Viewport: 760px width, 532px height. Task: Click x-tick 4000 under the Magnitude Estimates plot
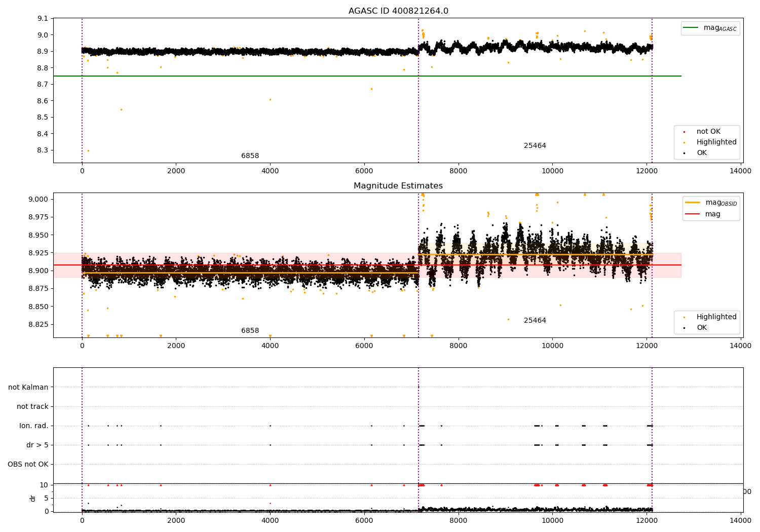[x=270, y=346]
